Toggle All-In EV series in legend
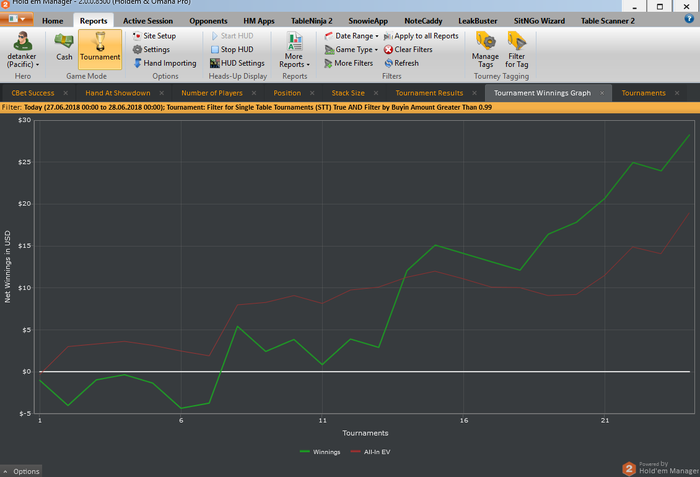Screen dimensions: 700x477 371,452
